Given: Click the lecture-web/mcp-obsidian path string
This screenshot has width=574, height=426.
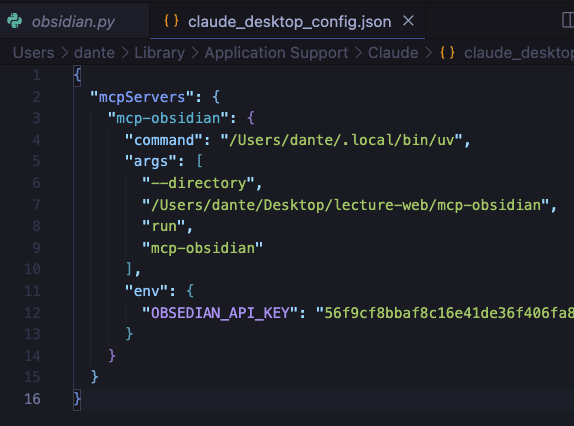Looking at the screenshot, I should point(346,205).
